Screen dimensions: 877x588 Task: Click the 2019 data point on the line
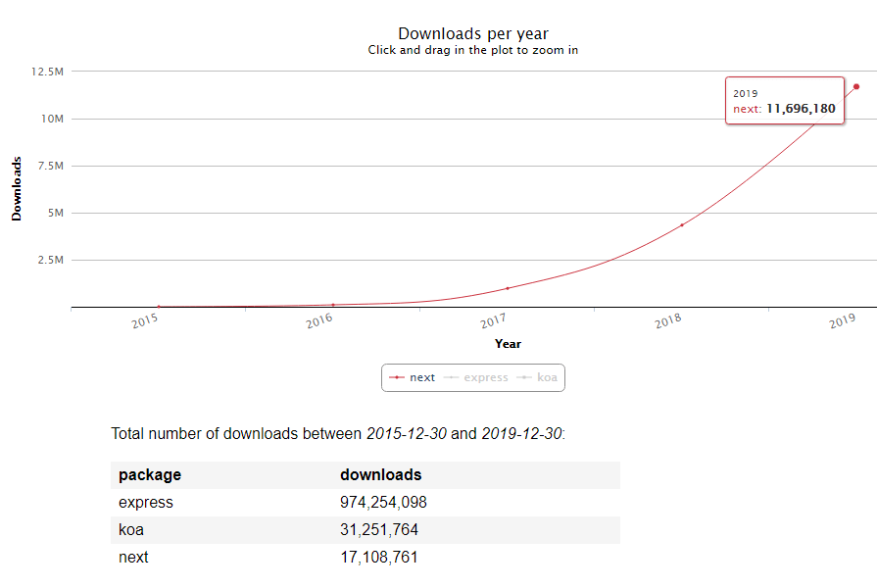pyautogui.click(x=856, y=86)
